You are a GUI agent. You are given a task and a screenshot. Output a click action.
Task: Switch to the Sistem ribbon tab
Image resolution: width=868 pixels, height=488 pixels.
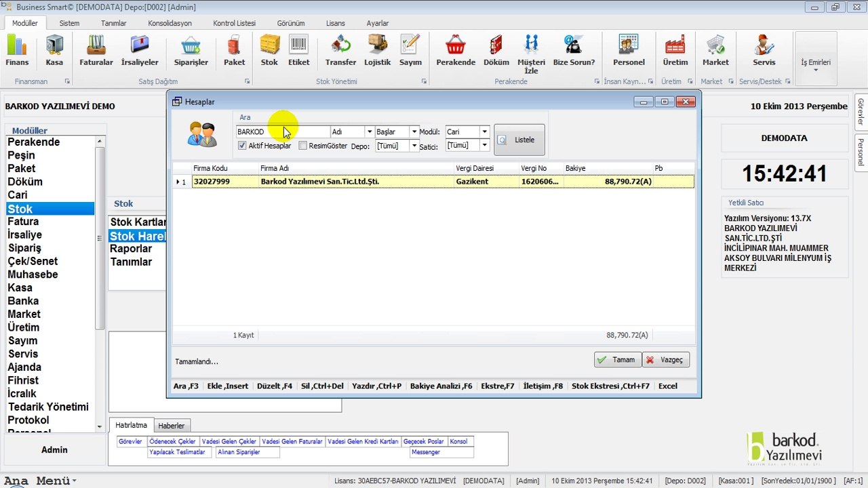[x=69, y=23]
